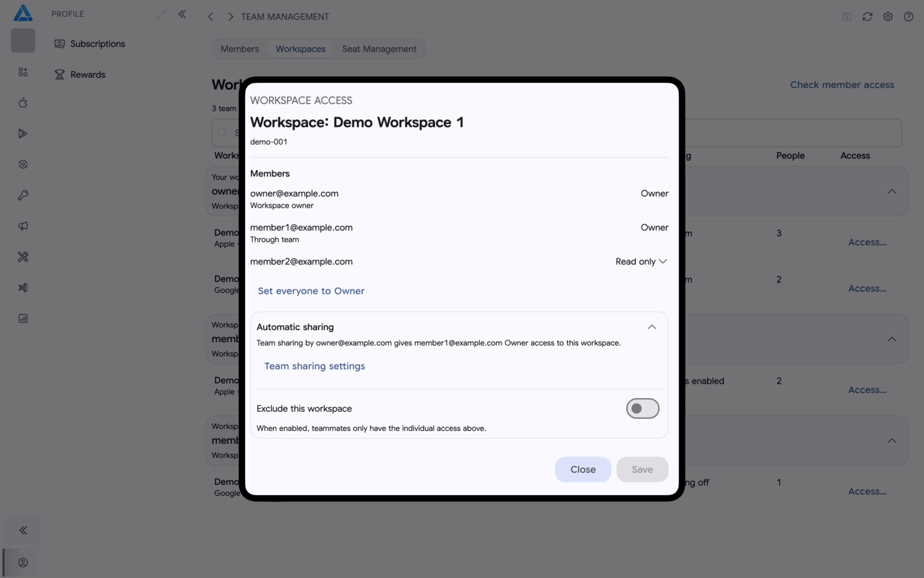
Task: Open help via the question mark icon
Action: pos(909,17)
